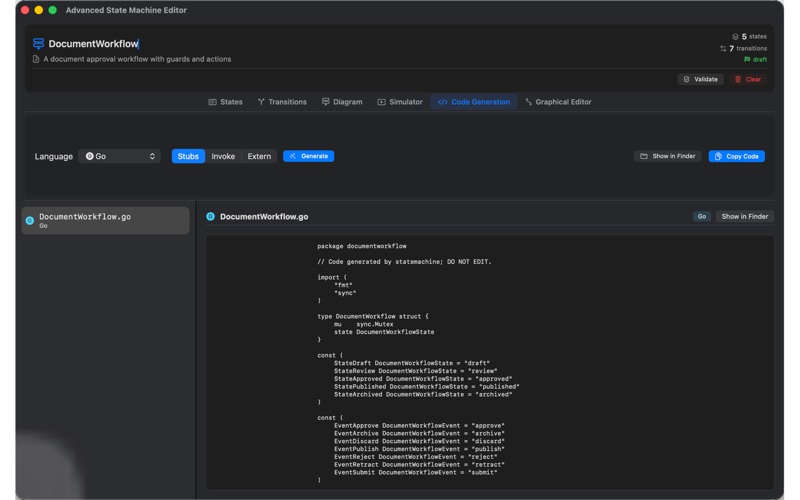Click the Go file icon in sidebar
Image resolution: width=800 pixels, height=500 pixels.
(30, 220)
